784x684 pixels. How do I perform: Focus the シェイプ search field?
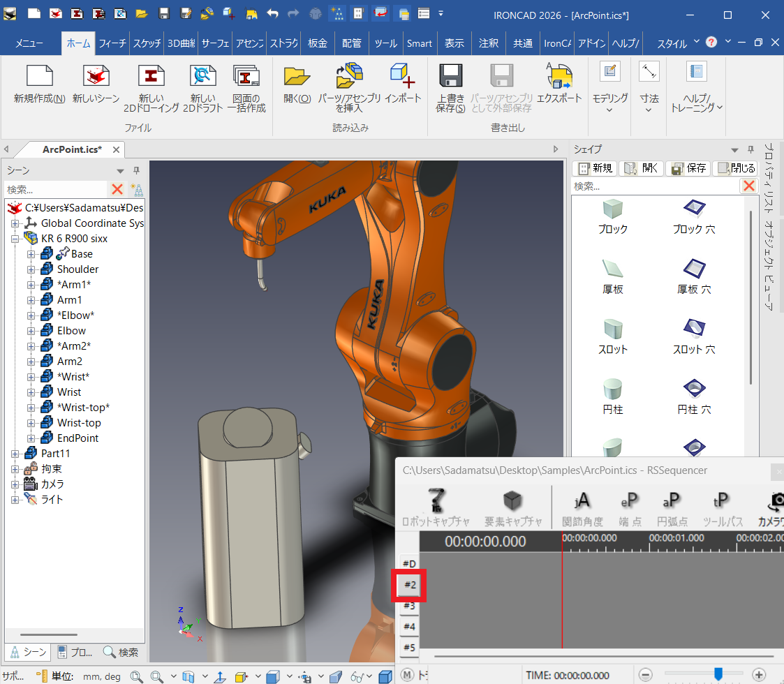[655, 186]
